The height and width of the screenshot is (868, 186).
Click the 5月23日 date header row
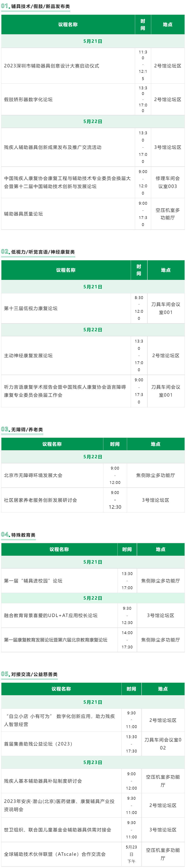pos(93,762)
